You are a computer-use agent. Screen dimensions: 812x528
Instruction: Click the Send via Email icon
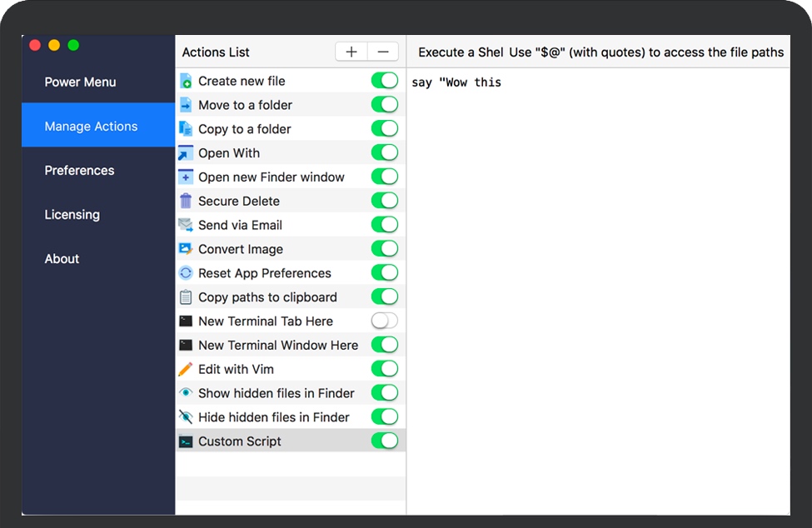coord(187,225)
